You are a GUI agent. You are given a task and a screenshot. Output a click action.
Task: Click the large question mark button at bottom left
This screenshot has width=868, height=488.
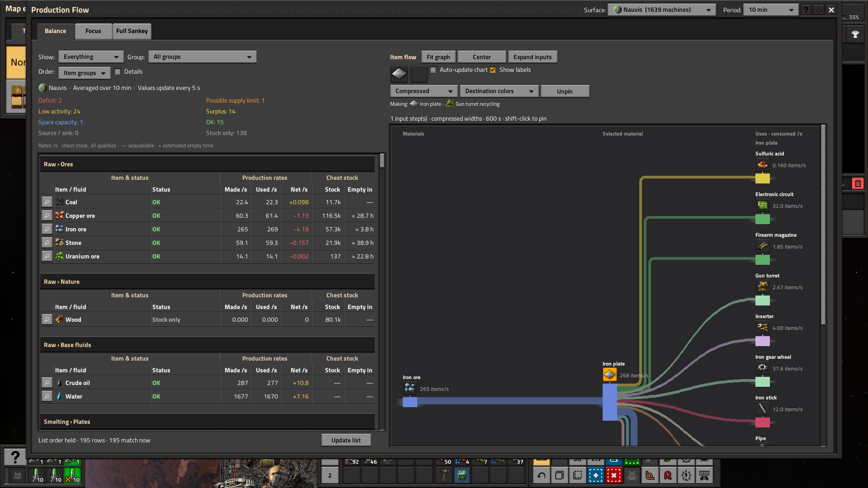[15, 457]
